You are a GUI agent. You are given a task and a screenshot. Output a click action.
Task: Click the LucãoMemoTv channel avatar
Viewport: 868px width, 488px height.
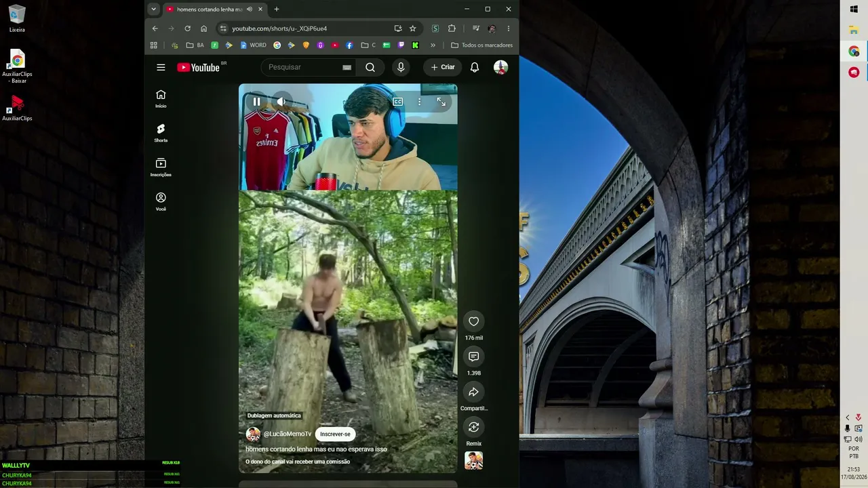pos(253,434)
